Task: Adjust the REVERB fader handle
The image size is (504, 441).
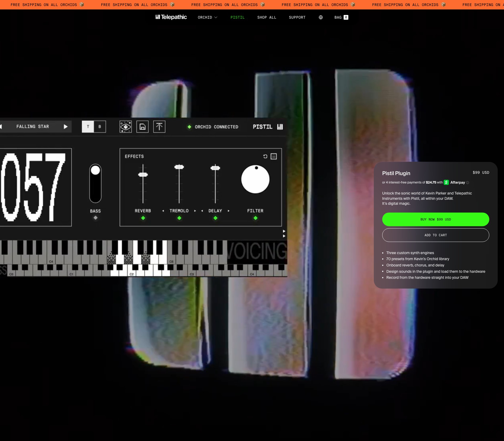Action: [143, 175]
